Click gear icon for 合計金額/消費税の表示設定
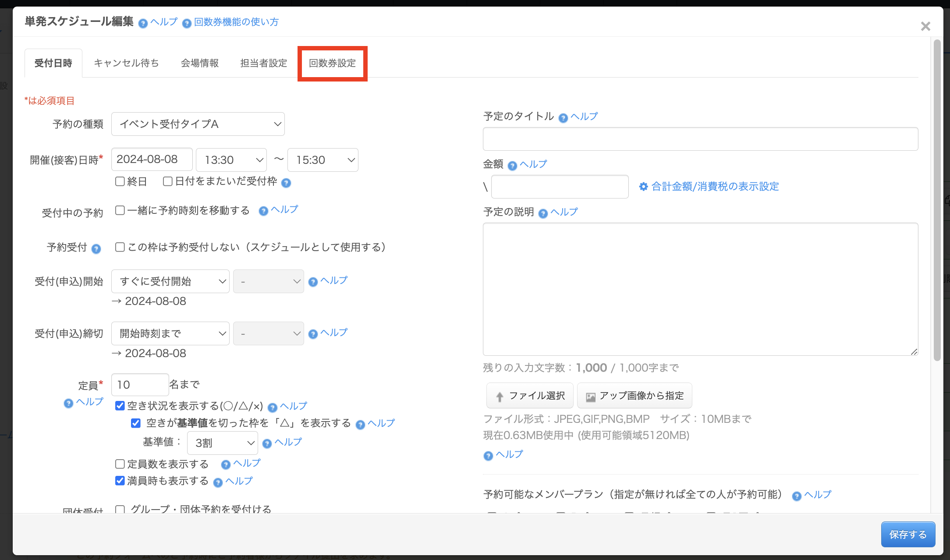Screen dimensions: 950x560 coord(643,187)
